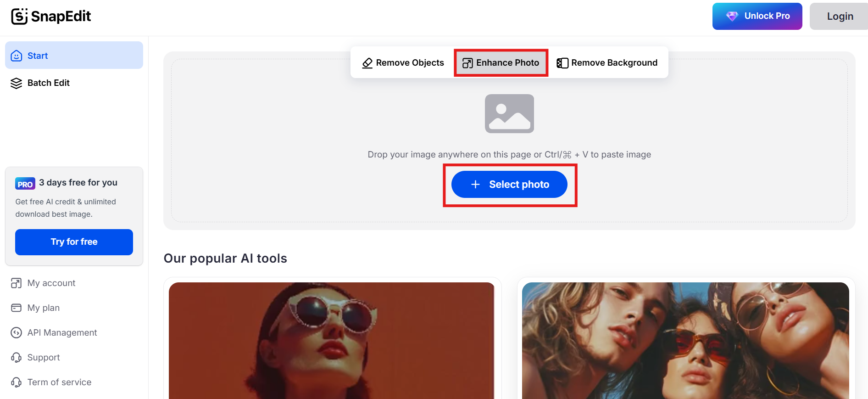The image size is (868, 399).
Task: Click the Support headset icon
Action: pyautogui.click(x=16, y=357)
